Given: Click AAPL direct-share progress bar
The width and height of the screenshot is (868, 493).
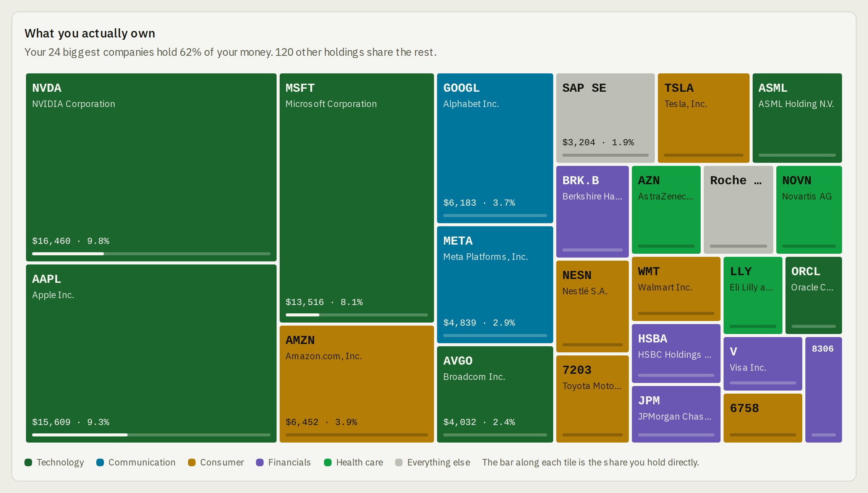Looking at the screenshot, I should click(x=151, y=435).
